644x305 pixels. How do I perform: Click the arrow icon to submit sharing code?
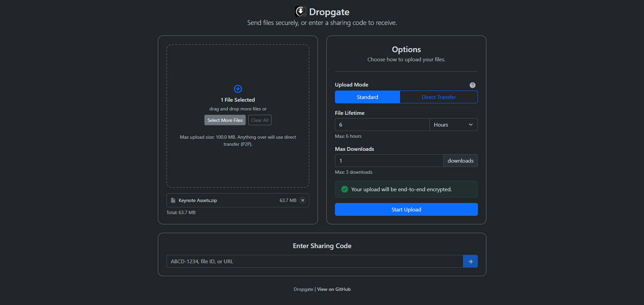[x=470, y=261]
